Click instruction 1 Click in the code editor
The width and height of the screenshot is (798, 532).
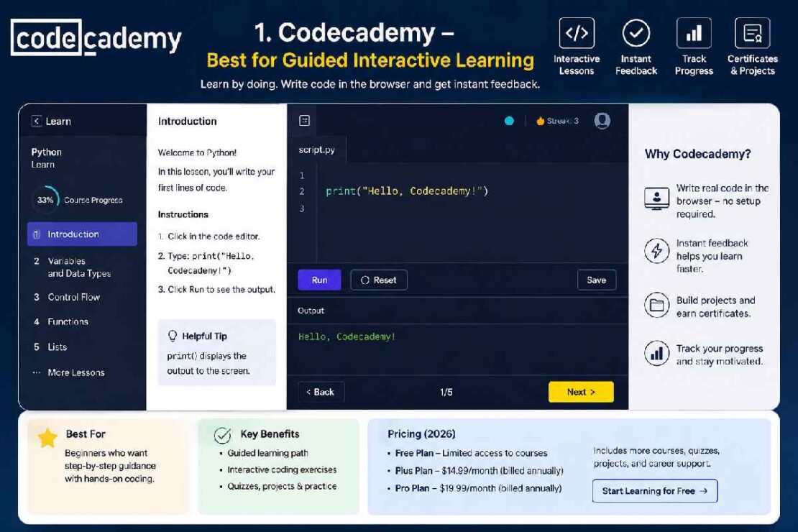tap(208, 237)
